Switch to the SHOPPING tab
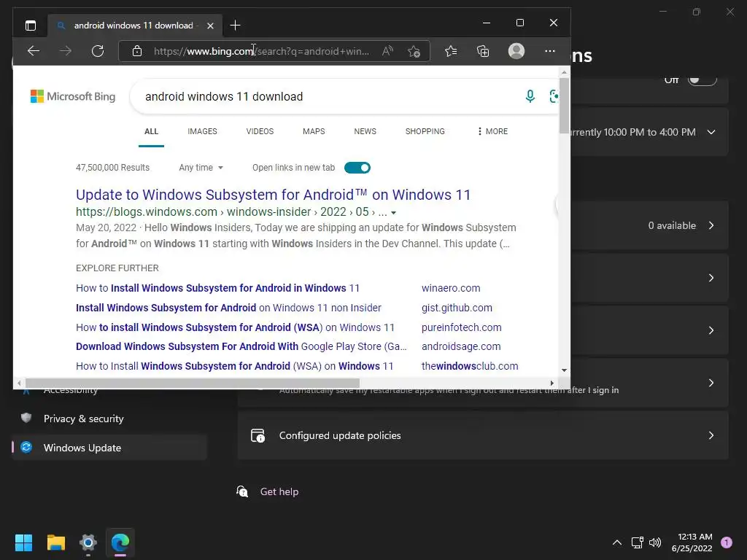 point(425,131)
